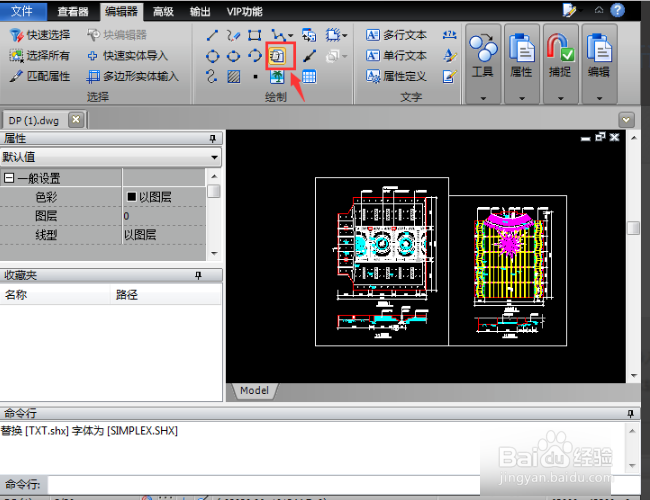Select the Rectangle drawing tool
Image resolution: width=650 pixels, height=500 pixels.
point(254,35)
